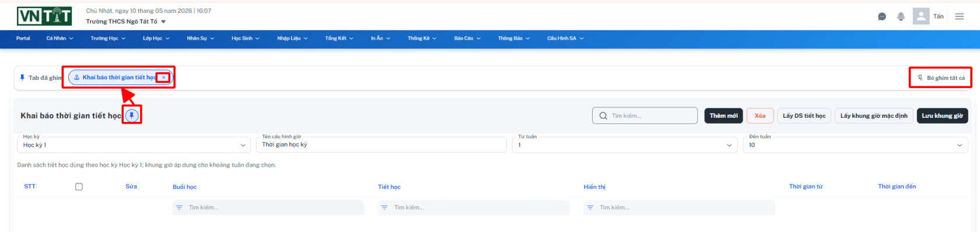
Task: Click Hiển thị column search field
Action: pyautogui.click(x=679, y=208)
